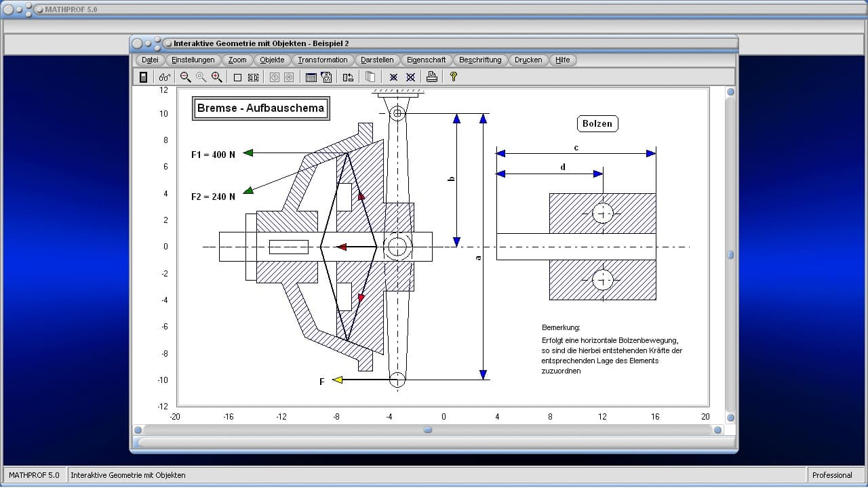This screenshot has width=868, height=488.
Task: Click the Bolzen label box
Action: coord(597,123)
